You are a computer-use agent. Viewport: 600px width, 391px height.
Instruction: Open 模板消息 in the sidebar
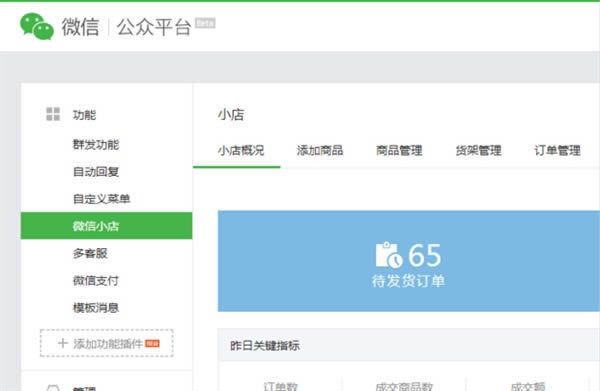[x=96, y=308]
